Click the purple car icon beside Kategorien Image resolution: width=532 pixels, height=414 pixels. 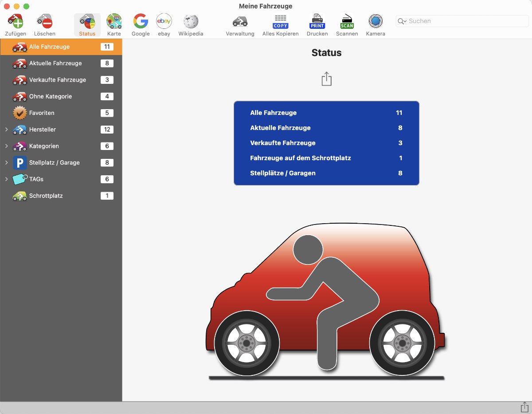pos(20,146)
